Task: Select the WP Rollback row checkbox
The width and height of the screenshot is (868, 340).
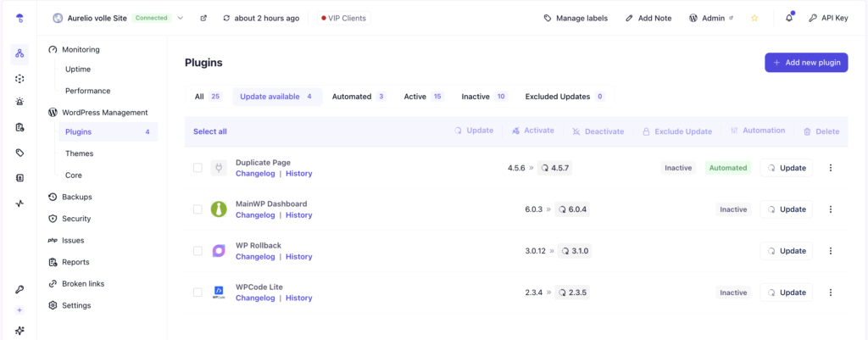Action: point(198,251)
